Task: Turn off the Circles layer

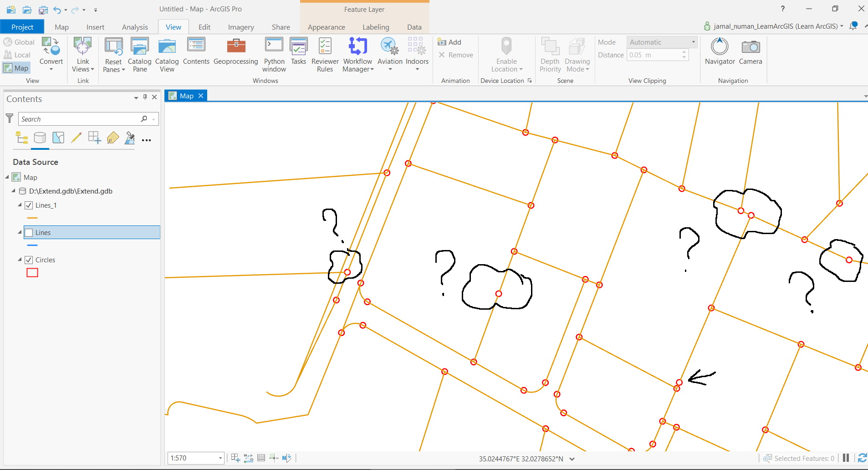Action: coord(29,260)
